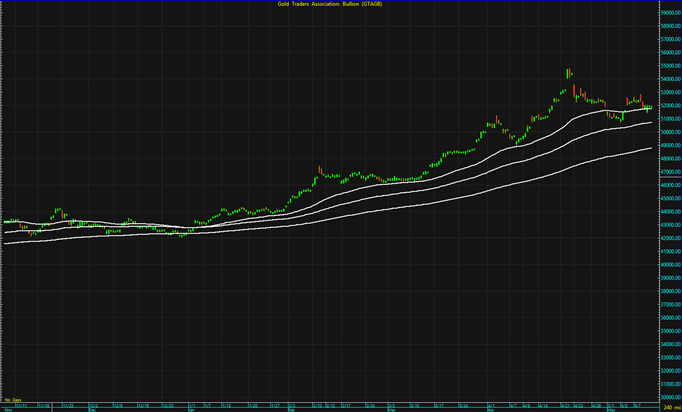682x412 pixels.
Task: Click the middle white moving average line's right end
Action: pyautogui.click(x=651, y=123)
